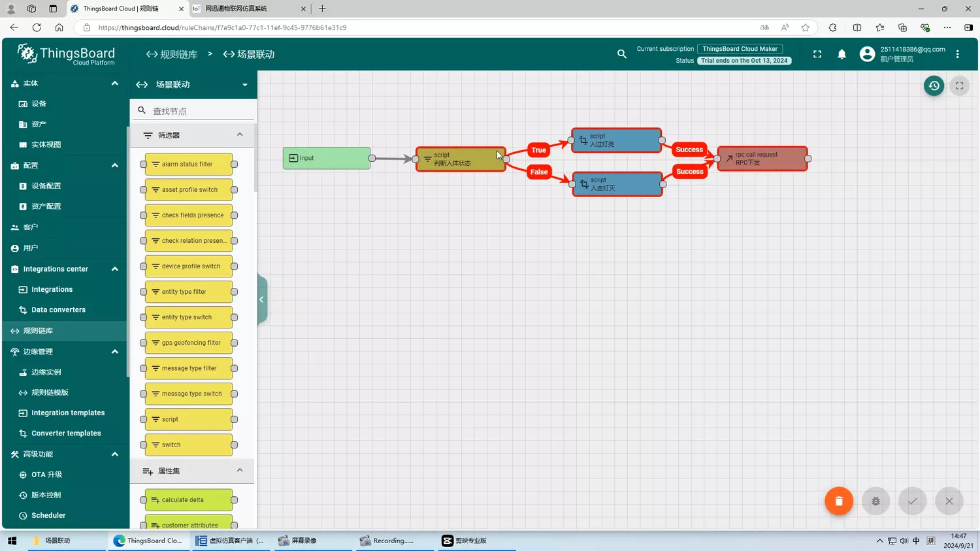Apply changes with the checkmark button

tap(912, 501)
